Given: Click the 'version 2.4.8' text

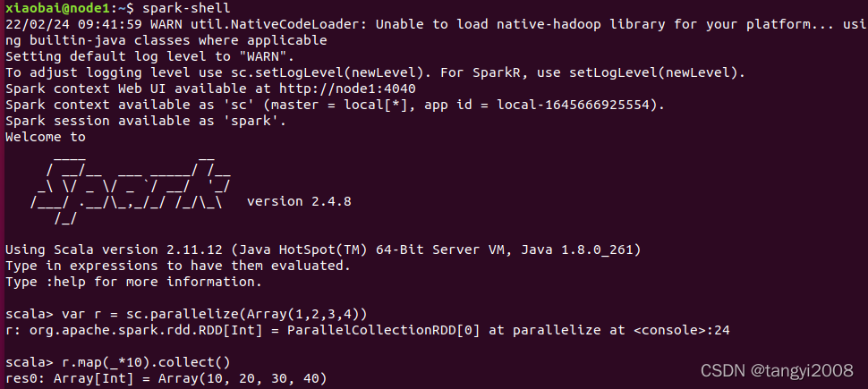Looking at the screenshot, I should (299, 201).
